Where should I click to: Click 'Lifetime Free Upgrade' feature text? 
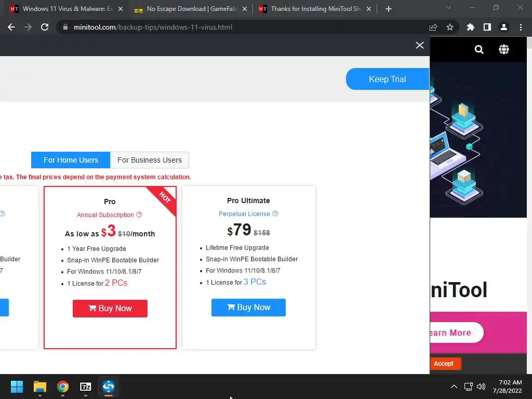[x=237, y=248]
